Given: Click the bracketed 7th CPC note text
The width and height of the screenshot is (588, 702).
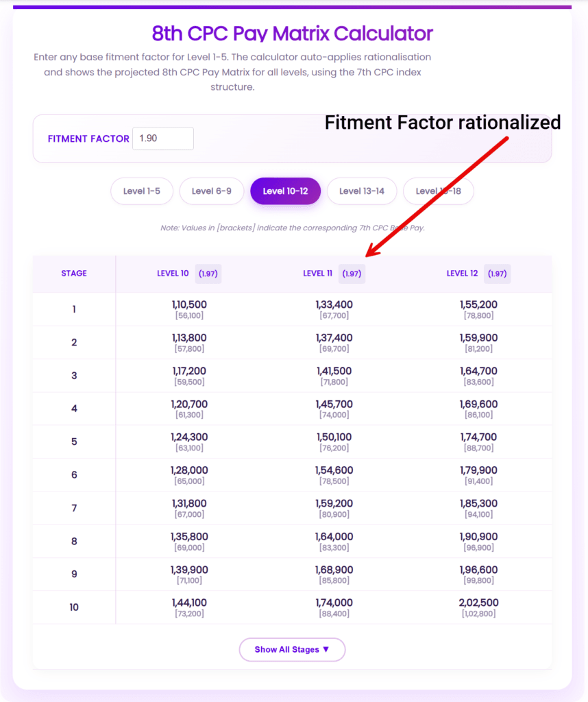Looking at the screenshot, I should 292,228.
